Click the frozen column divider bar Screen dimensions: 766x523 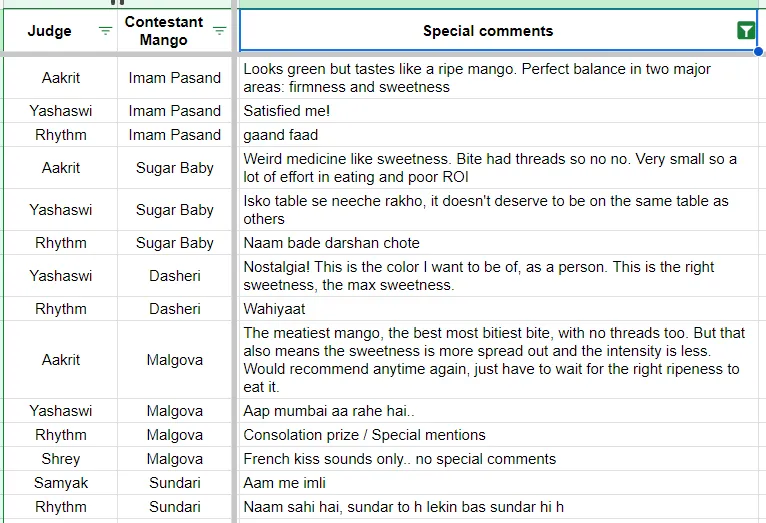click(234, 264)
